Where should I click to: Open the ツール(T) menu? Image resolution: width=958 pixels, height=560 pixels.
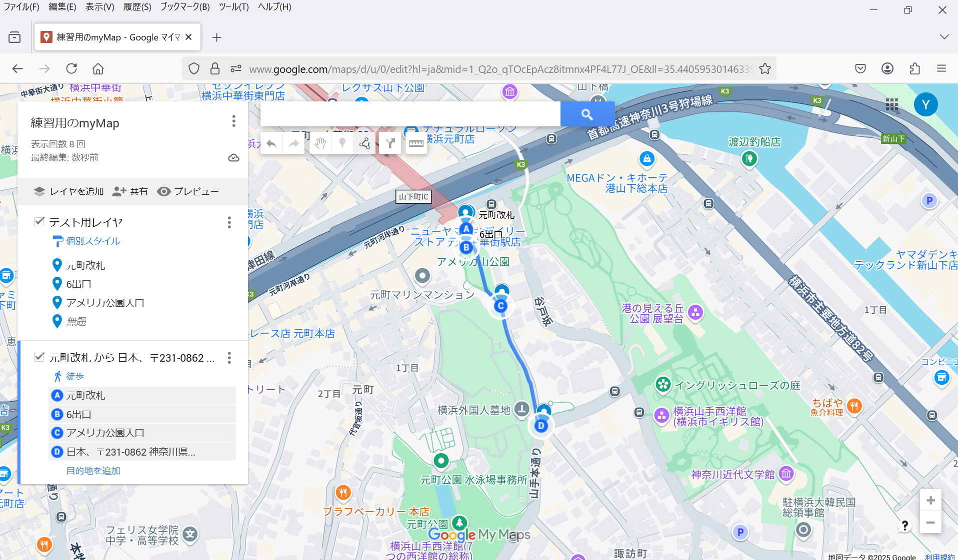tap(233, 7)
